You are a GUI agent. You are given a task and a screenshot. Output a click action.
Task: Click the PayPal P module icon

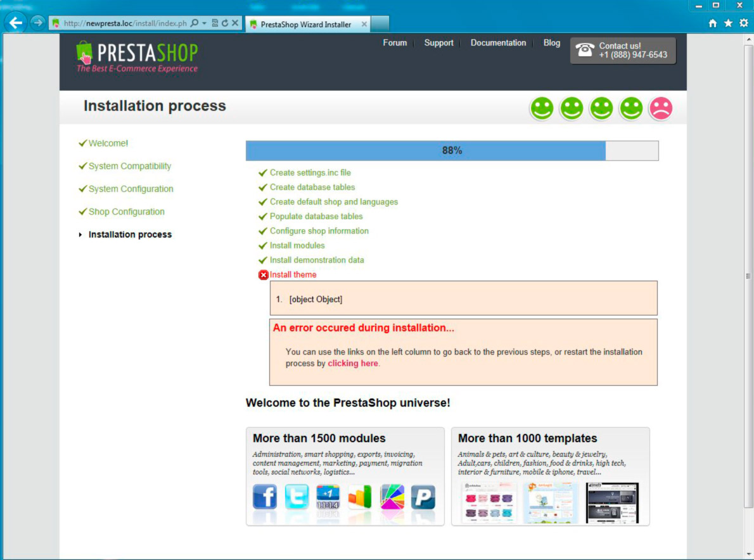coord(423,497)
